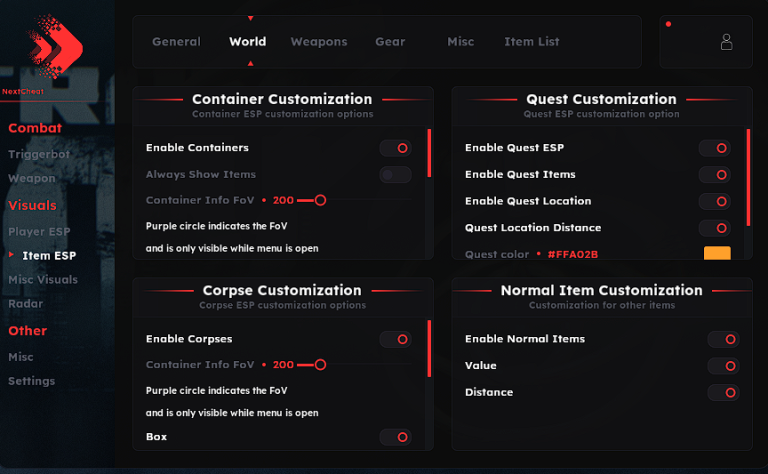
Task: Open the user profile icon
Action: [726, 42]
